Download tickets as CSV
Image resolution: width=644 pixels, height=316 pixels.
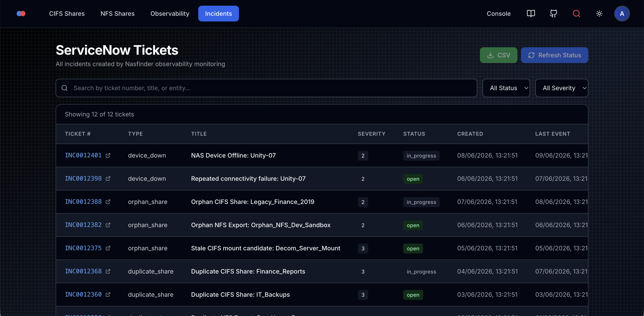click(498, 55)
